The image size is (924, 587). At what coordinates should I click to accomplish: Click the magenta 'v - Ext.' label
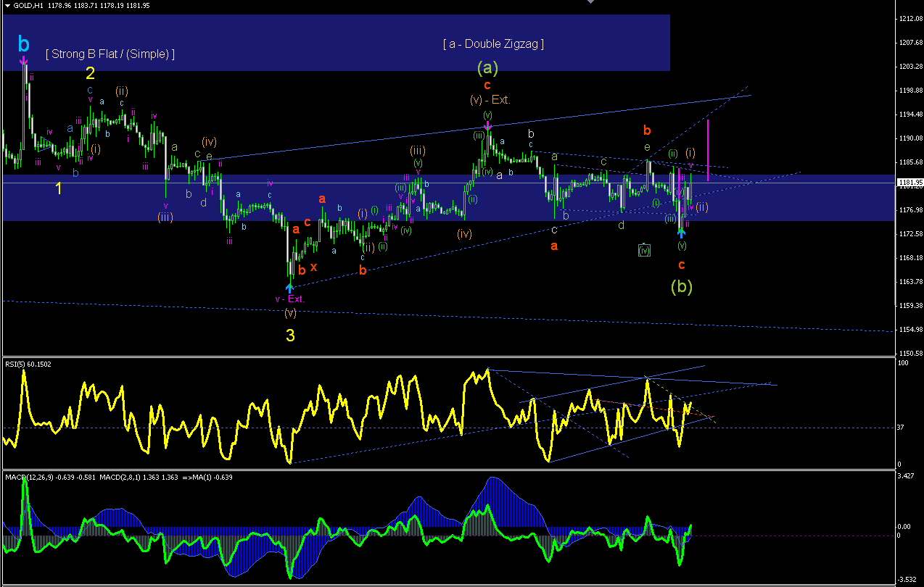[290, 299]
